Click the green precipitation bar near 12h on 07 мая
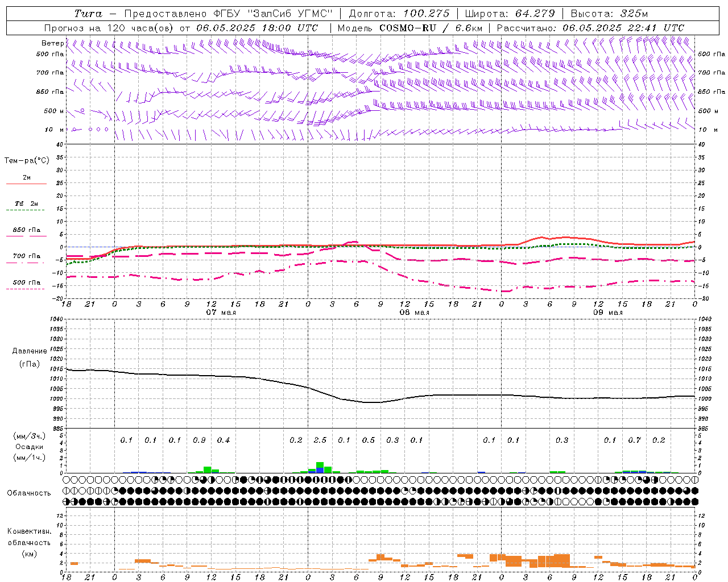 click(208, 470)
